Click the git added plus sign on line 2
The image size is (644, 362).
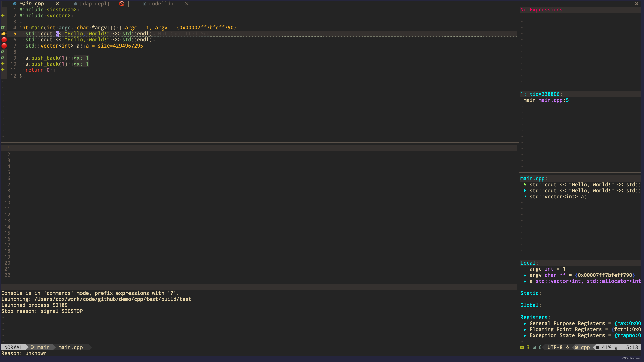point(3,16)
